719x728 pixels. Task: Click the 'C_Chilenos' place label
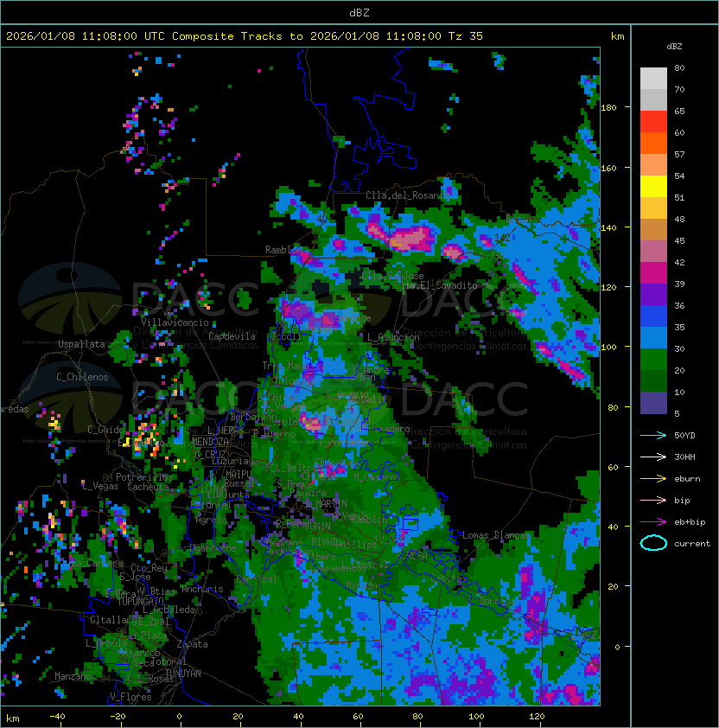pos(82,377)
